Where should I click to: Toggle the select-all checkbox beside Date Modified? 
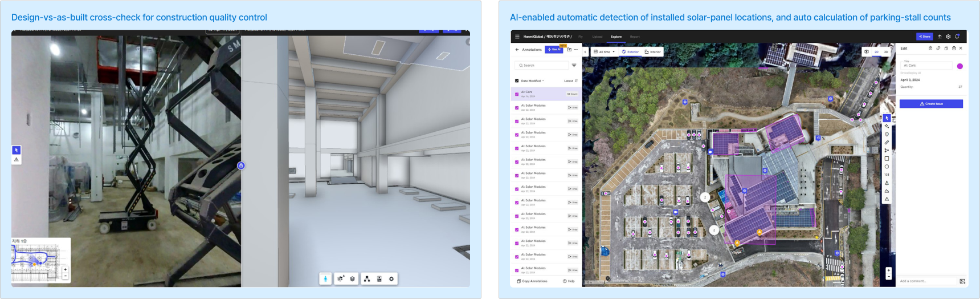pyautogui.click(x=517, y=81)
